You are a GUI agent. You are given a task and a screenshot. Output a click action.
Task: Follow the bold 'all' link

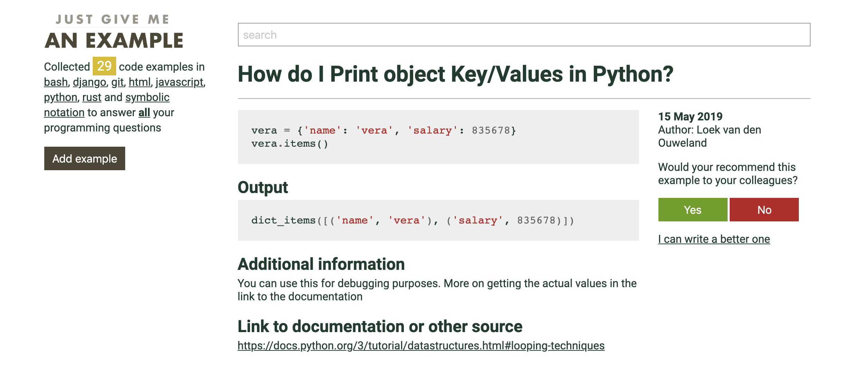144,112
